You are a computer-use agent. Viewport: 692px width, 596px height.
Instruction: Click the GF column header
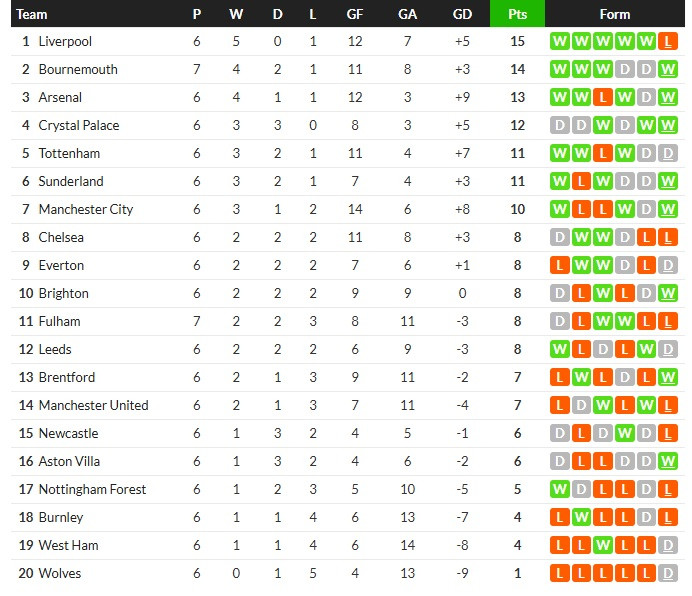[x=354, y=14]
